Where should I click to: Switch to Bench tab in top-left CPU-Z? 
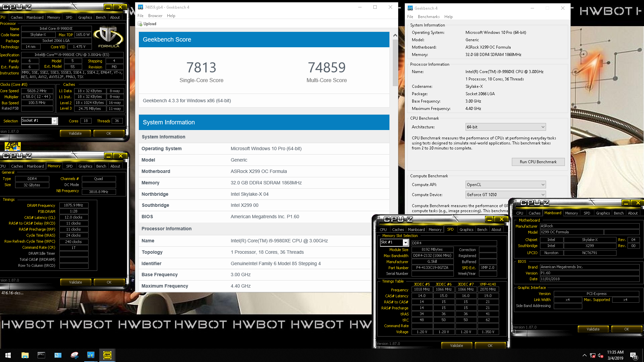pos(101,17)
